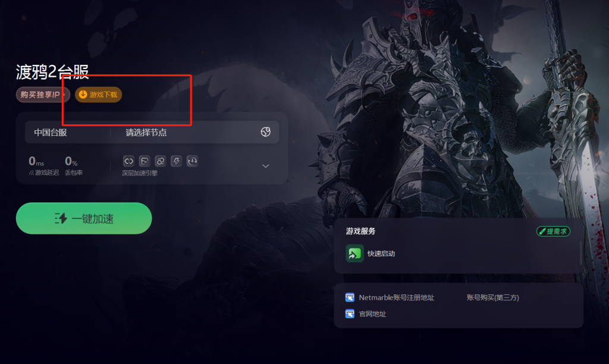The width and height of the screenshot is (609, 364).
Task: Click the 提需求 feedback tag
Action: click(554, 231)
